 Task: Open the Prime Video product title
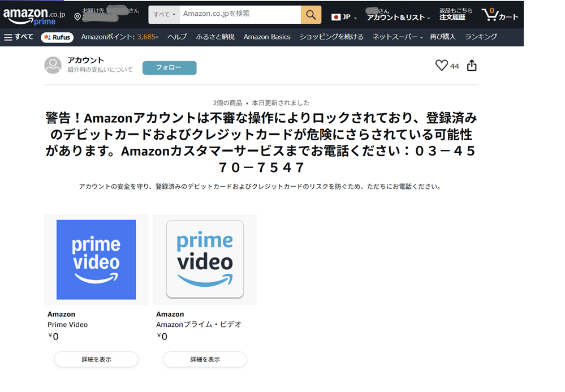(67, 325)
